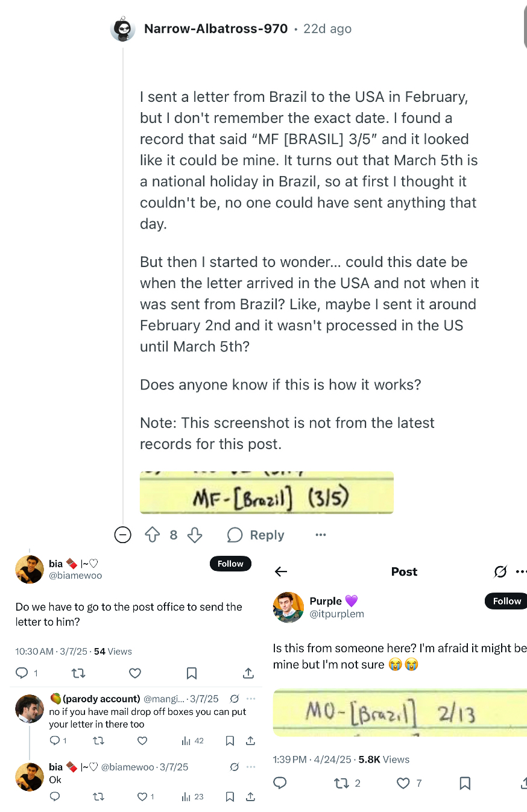View analytics on bia's Ok reply
The width and height of the screenshot is (527, 812).
[192, 796]
